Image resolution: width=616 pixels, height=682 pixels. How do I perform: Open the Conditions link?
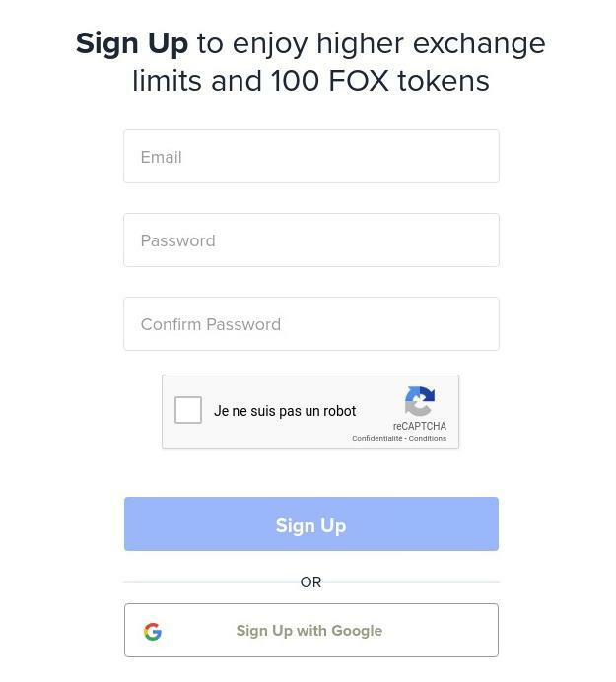[428, 439]
